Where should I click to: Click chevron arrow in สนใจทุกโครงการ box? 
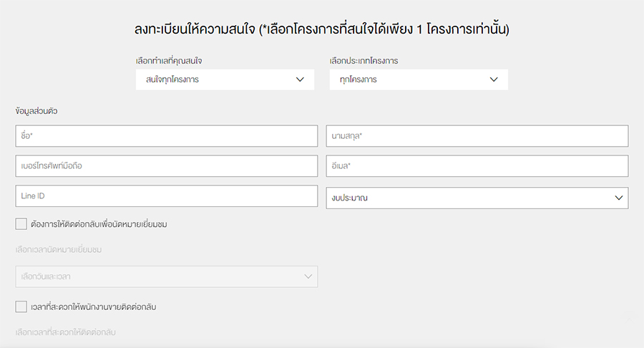[301, 79]
